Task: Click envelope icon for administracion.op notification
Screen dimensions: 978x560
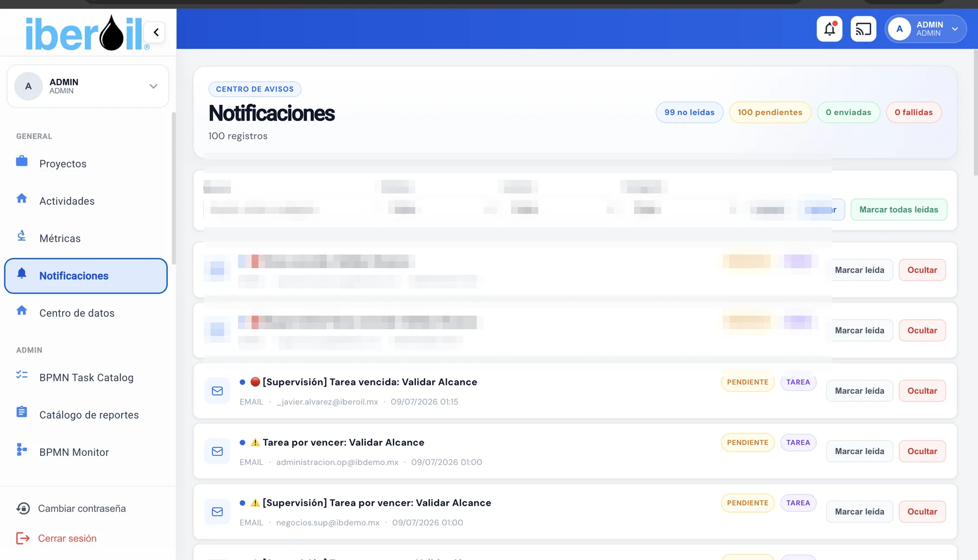Action: click(x=217, y=451)
